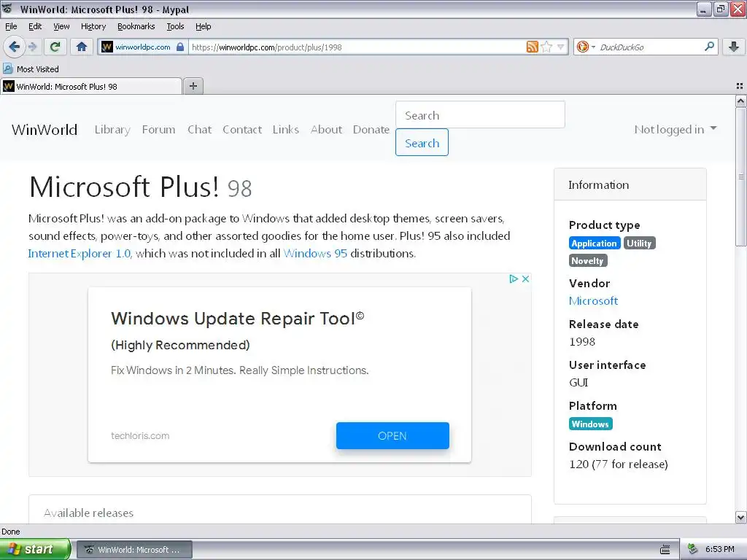
Task: Click the browser address bar URL
Action: [357, 47]
